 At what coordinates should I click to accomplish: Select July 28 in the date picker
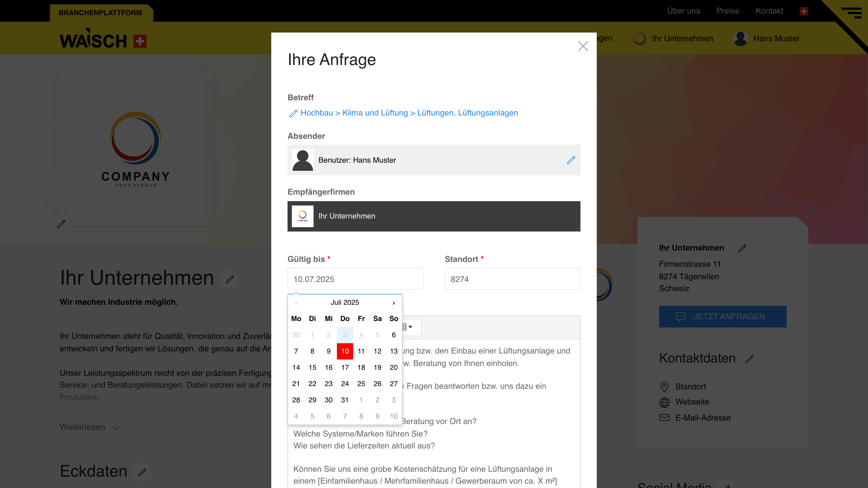coord(296,400)
